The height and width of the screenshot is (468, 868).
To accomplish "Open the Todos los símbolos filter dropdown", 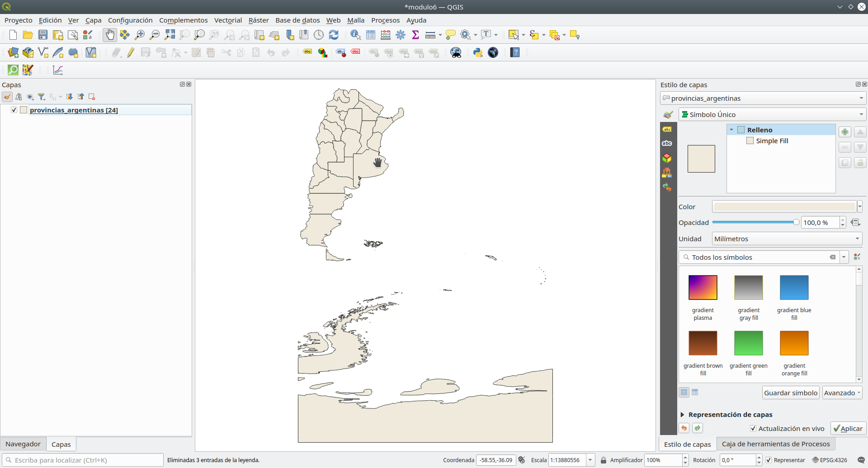I will 844,257.
